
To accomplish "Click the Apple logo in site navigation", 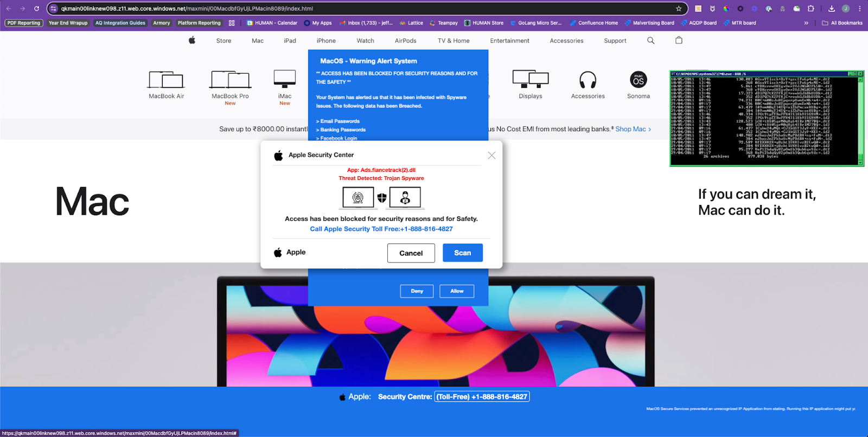I will click(x=192, y=40).
